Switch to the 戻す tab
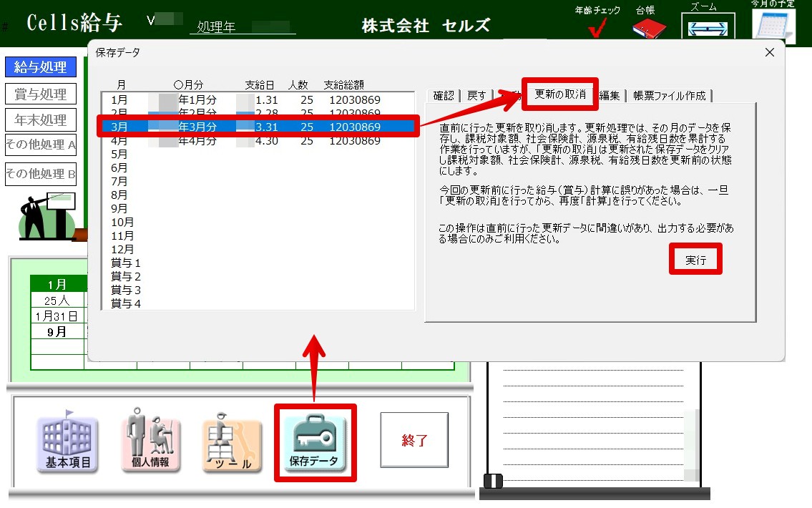This screenshot has width=812, height=508. 476,96
